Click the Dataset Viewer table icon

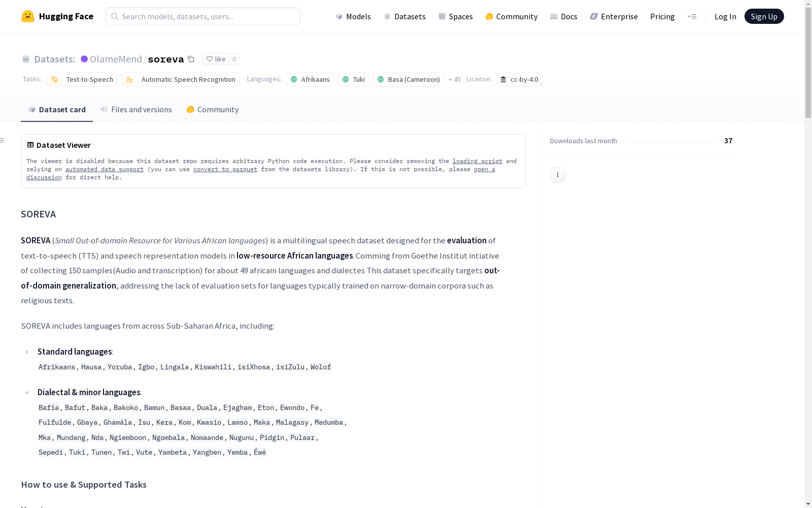[x=30, y=145]
